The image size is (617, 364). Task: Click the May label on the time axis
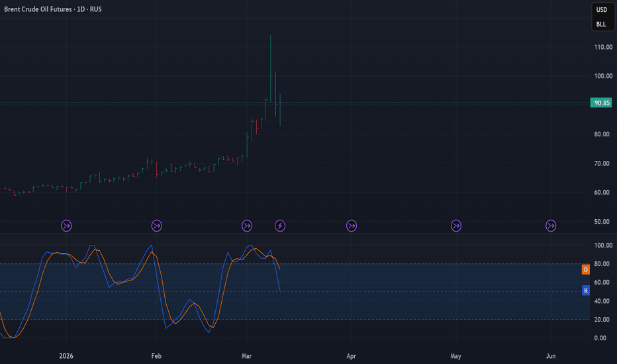(455, 356)
